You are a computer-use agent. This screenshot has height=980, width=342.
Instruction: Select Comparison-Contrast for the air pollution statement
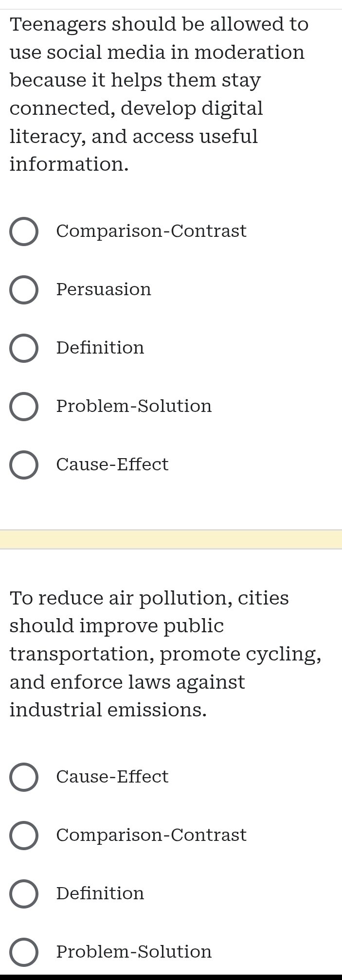pos(24,836)
